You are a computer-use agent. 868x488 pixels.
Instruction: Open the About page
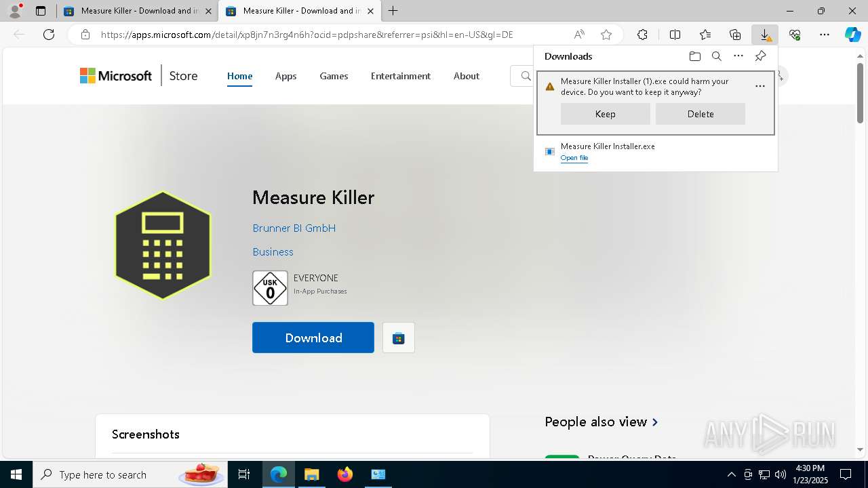tap(467, 76)
